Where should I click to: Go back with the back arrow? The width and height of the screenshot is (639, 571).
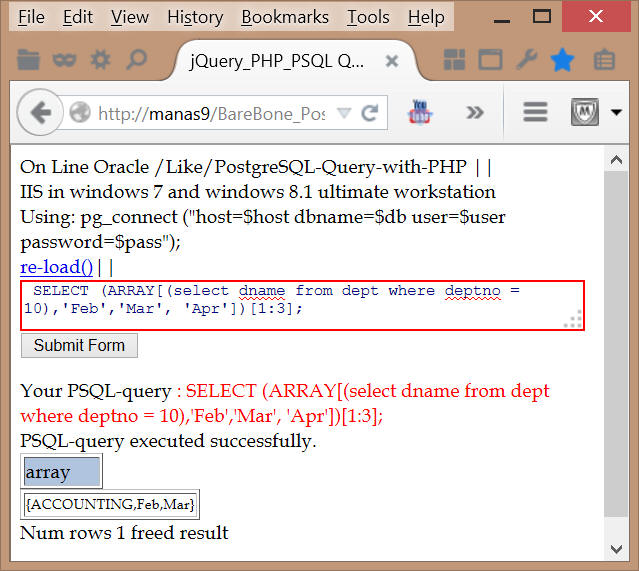40,112
